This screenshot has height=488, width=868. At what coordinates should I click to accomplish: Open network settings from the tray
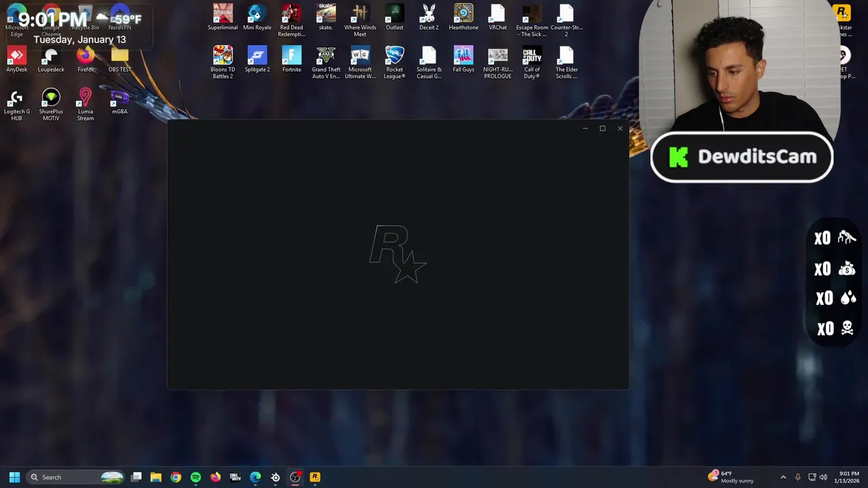tap(812, 477)
